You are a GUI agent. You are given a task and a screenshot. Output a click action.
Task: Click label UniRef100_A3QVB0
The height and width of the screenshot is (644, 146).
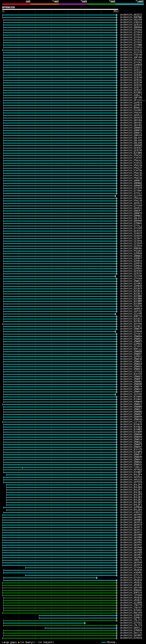pyautogui.click(x=131, y=572)
